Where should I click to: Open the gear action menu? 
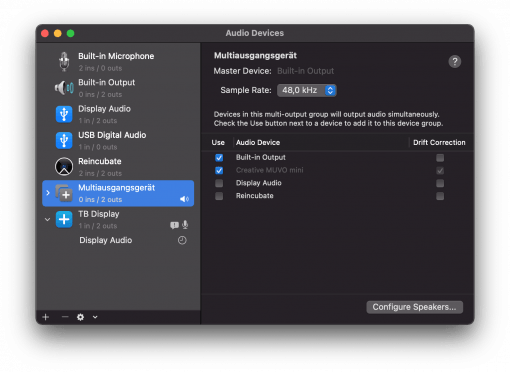(80, 317)
